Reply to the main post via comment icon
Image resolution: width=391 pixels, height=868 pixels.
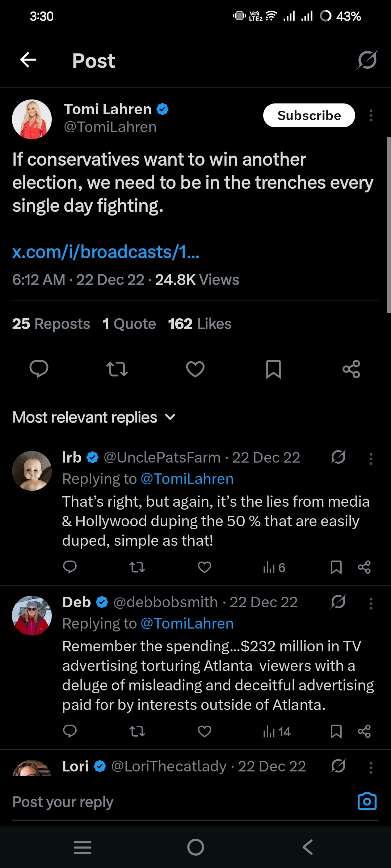pos(39,369)
